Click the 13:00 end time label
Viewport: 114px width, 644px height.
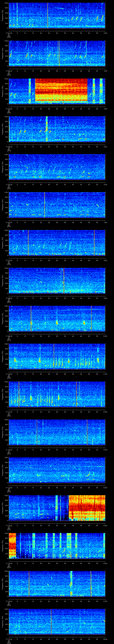click(x=105, y=450)
